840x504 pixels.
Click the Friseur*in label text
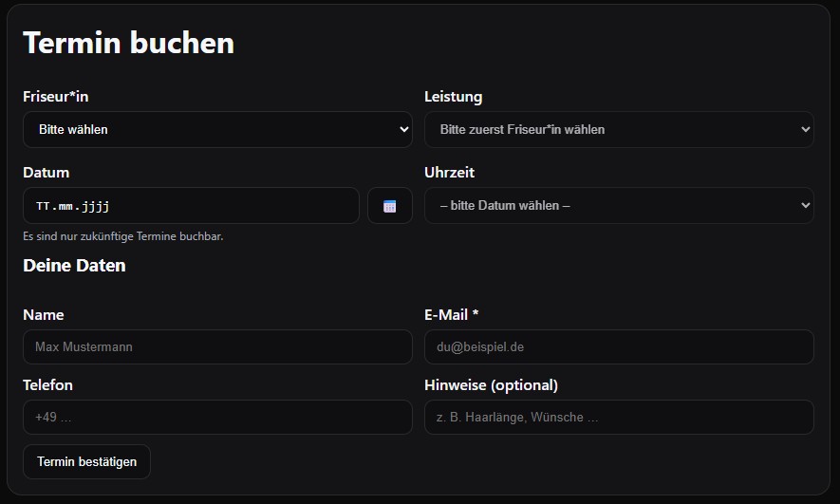56,97
